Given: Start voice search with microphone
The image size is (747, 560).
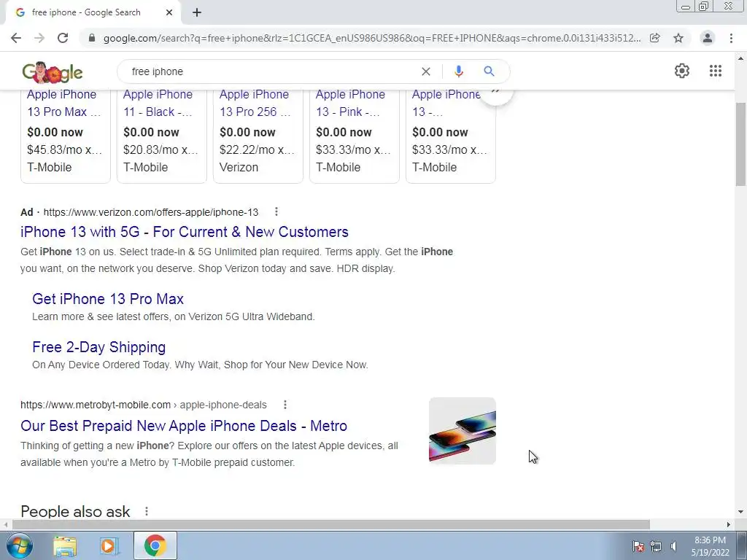Looking at the screenshot, I should [458, 71].
